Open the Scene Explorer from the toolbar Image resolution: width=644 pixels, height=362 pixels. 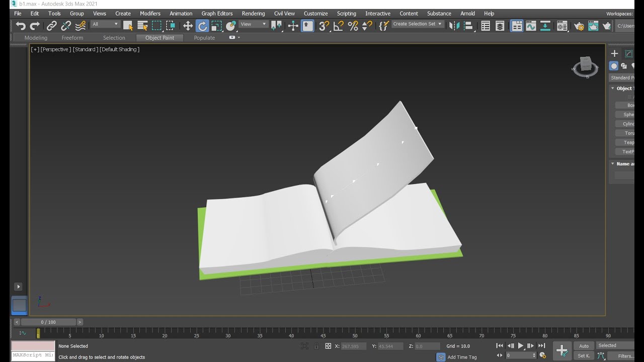pos(486,26)
